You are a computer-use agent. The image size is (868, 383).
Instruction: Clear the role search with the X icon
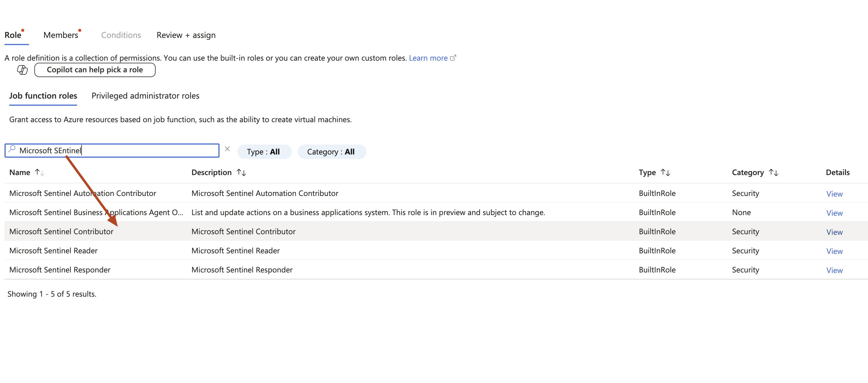click(227, 149)
